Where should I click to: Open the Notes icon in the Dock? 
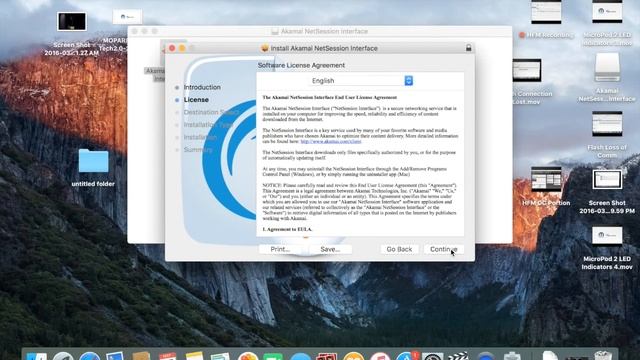194,356
